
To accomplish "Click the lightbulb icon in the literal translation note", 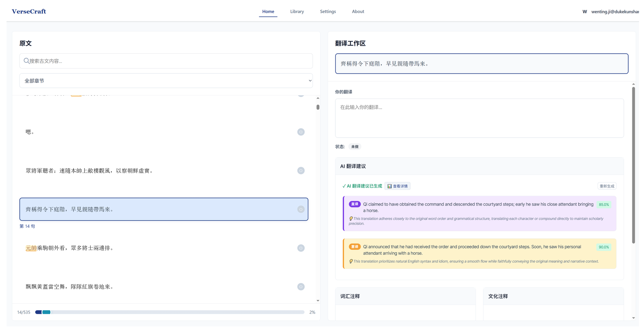I will pos(351,219).
